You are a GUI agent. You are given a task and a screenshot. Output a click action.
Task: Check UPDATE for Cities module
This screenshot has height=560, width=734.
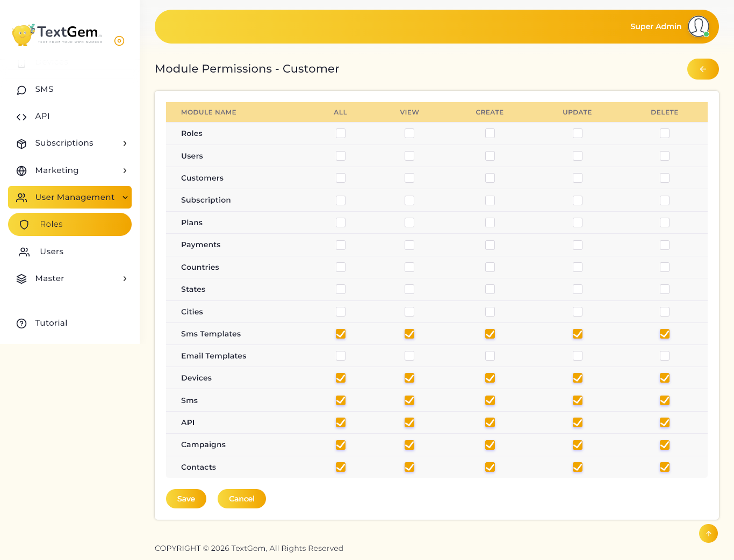pos(578,312)
